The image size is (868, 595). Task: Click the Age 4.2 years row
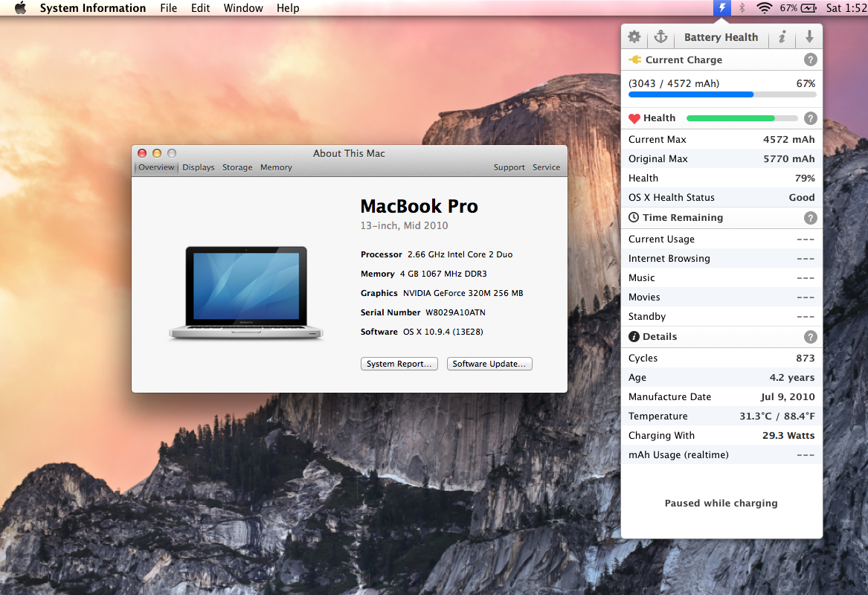(722, 377)
